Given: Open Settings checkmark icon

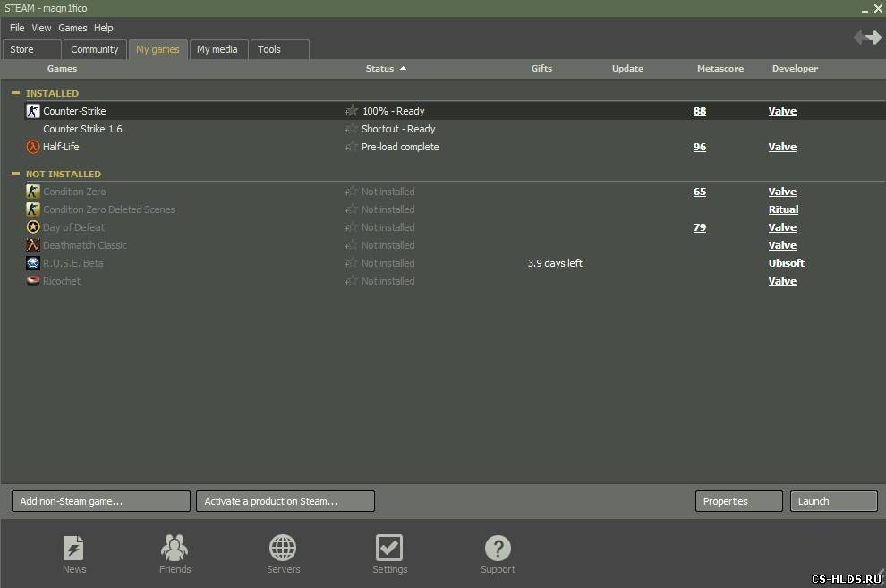Looking at the screenshot, I should click(389, 548).
